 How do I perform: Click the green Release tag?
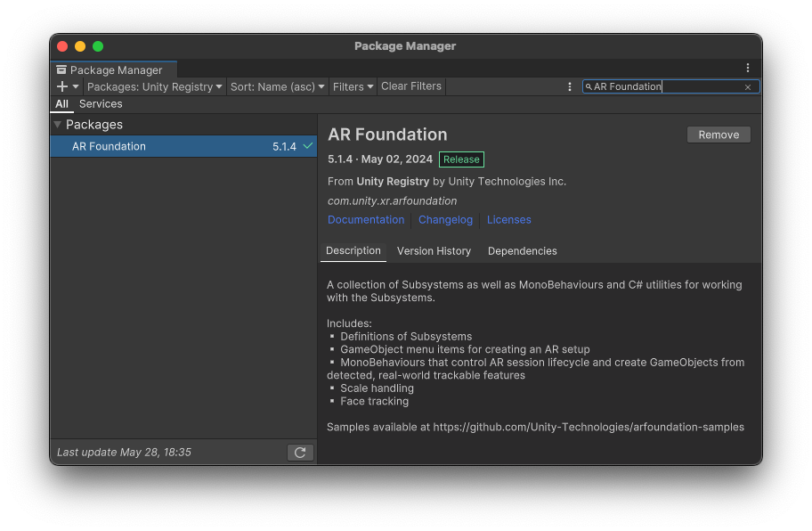[461, 159]
